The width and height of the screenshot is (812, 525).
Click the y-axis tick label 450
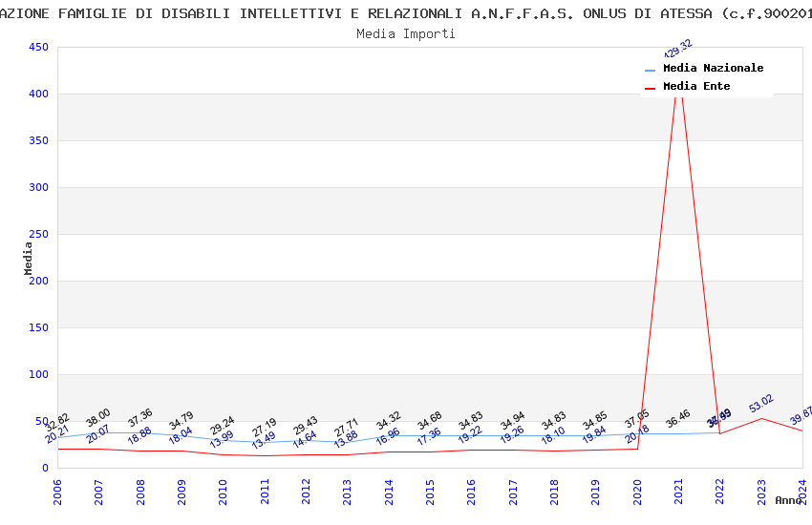(x=38, y=47)
